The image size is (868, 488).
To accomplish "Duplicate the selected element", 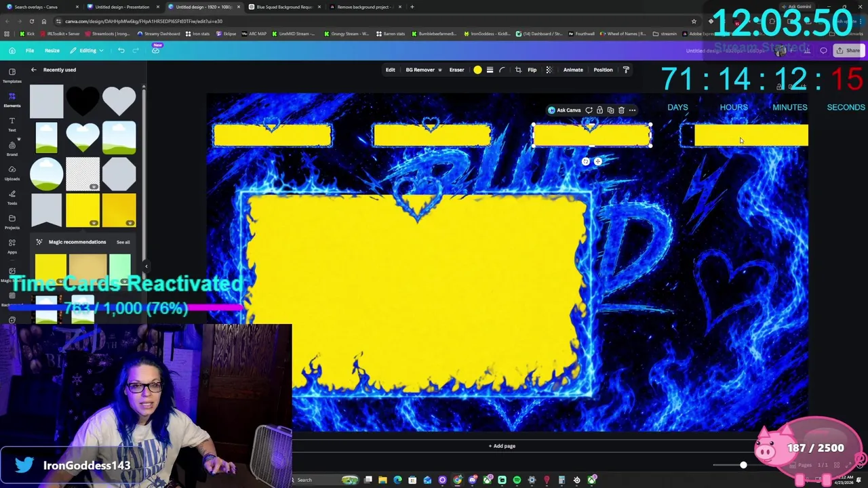I will click(x=610, y=110).
